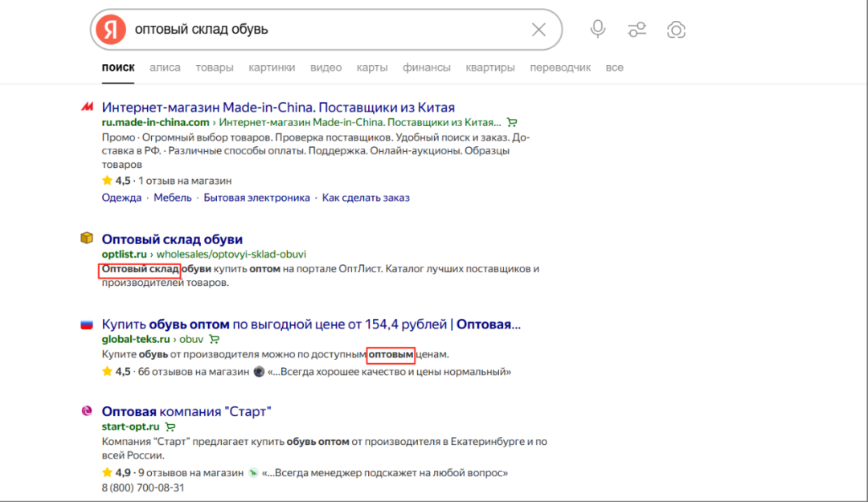Click the start-opt.ru domain link

point(131,426)
